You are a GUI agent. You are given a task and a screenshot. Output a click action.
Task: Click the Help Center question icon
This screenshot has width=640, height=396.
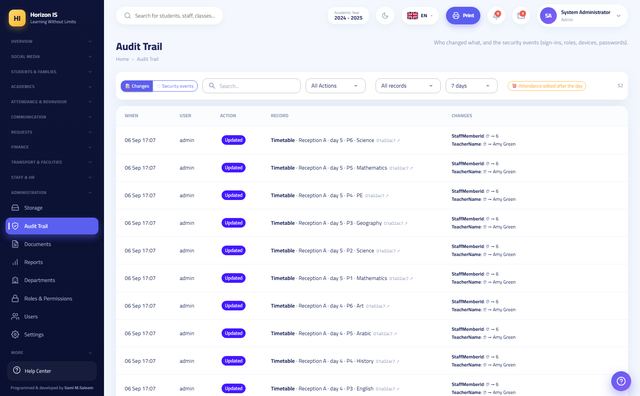(x=16, y=370)
